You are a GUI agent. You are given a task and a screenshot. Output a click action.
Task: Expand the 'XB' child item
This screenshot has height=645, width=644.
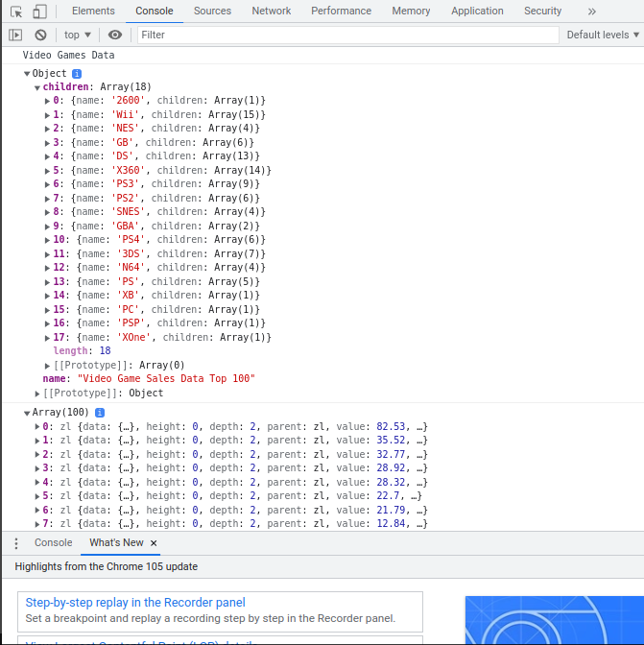pyautogui.click(x=47, y=296)
